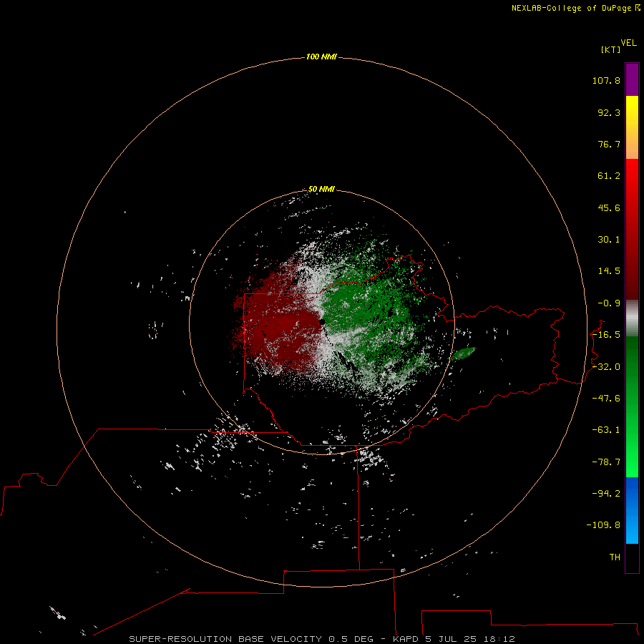Select the -16.5 velocity scale value
Viewport: 644px width, 644px height.
606,335
